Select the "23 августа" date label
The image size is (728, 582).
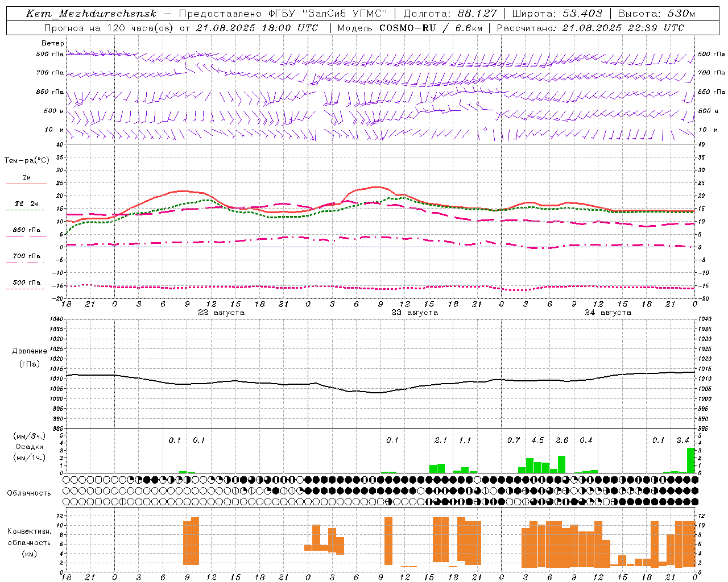tap(414, 312)
